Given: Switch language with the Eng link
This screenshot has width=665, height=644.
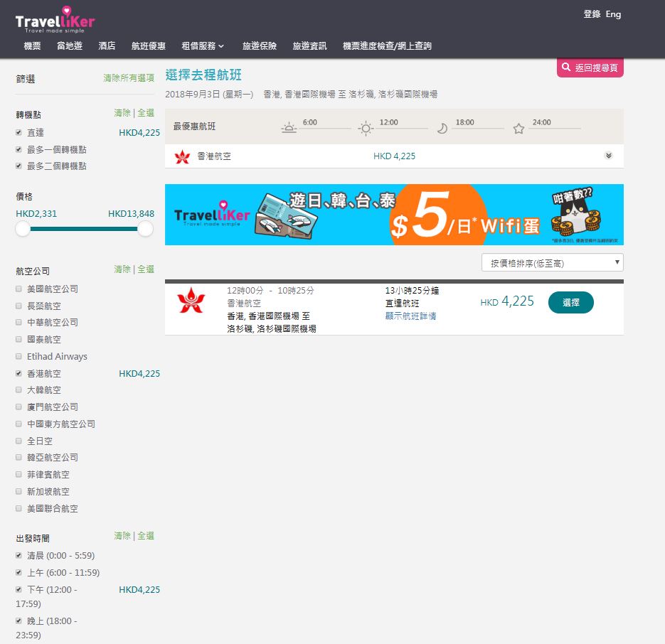Looking at the screenshot, I should click(x=613, y=14).
